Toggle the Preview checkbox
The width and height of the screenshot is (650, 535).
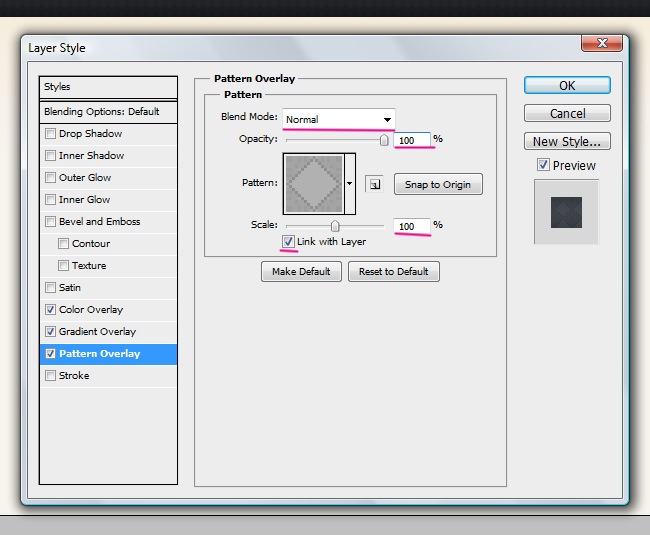point(543,165)
